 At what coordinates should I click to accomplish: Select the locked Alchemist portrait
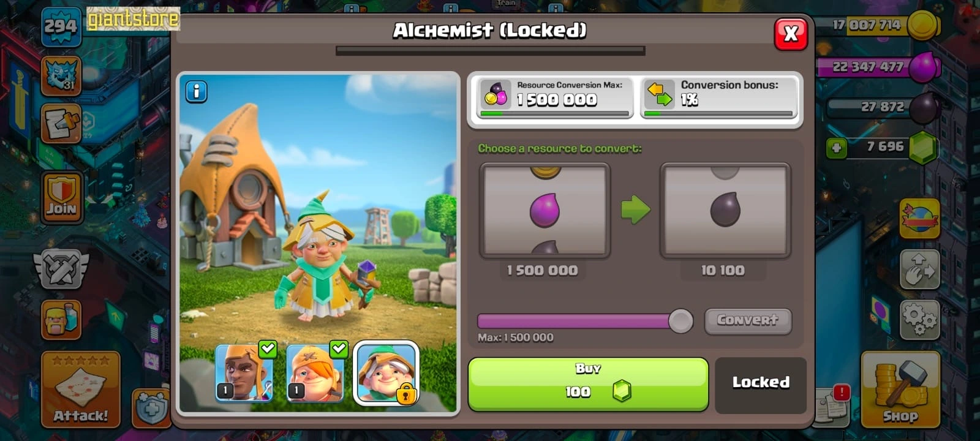[x=386, y=372]
